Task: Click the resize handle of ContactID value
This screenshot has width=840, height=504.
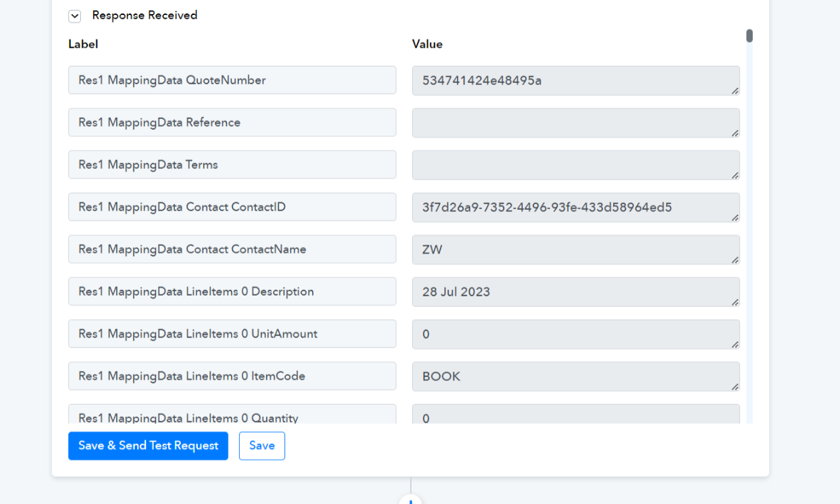Action: pyautogui.click(x=735, y=218)
